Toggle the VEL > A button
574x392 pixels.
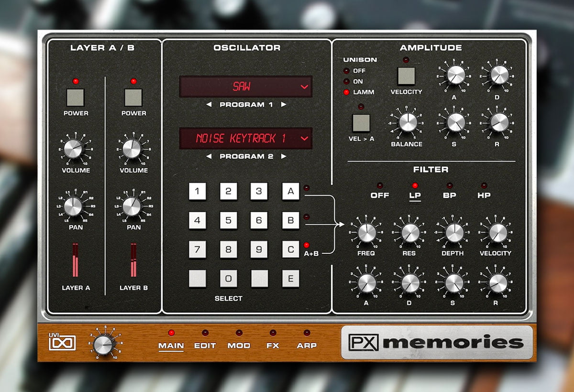click(361, 123)
